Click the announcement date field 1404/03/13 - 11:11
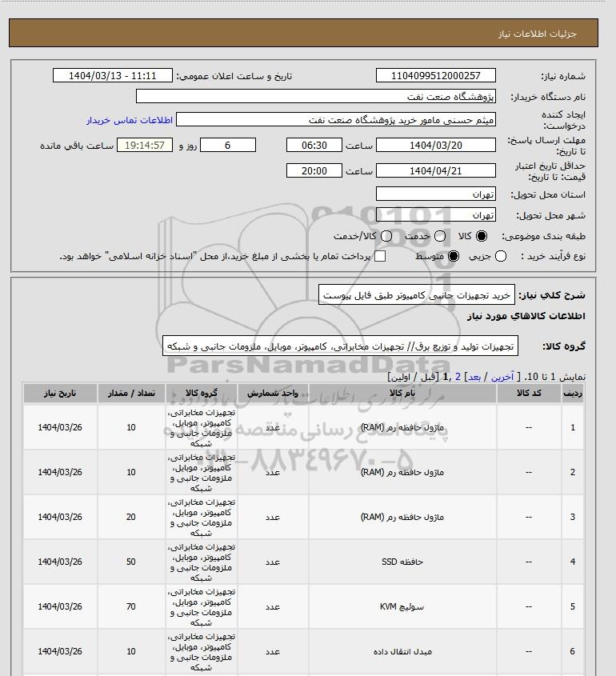The width and height of the screenshot is (616, 676). pyautogui.click(x=113, y=75)
